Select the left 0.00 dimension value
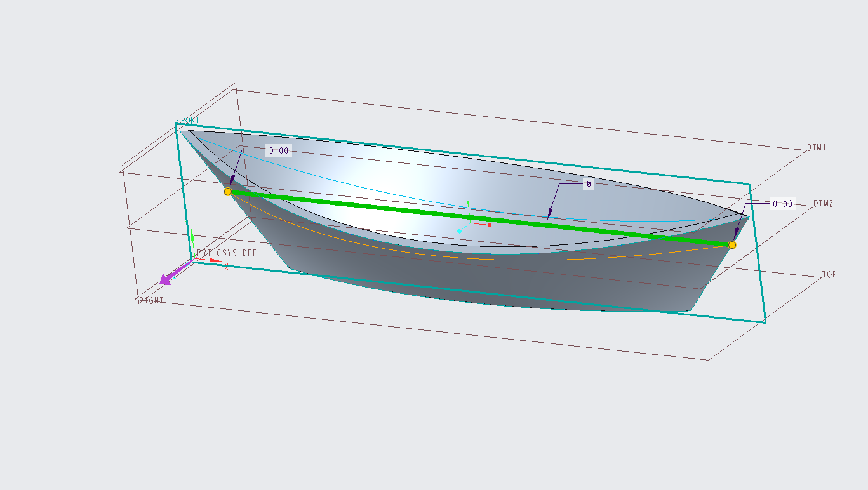 [x=279, y=151]
